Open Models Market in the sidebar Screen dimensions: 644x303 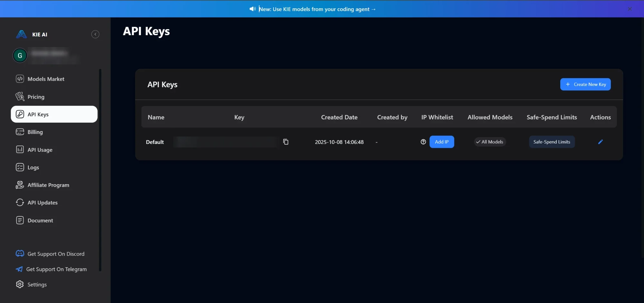tap(54, 79)
